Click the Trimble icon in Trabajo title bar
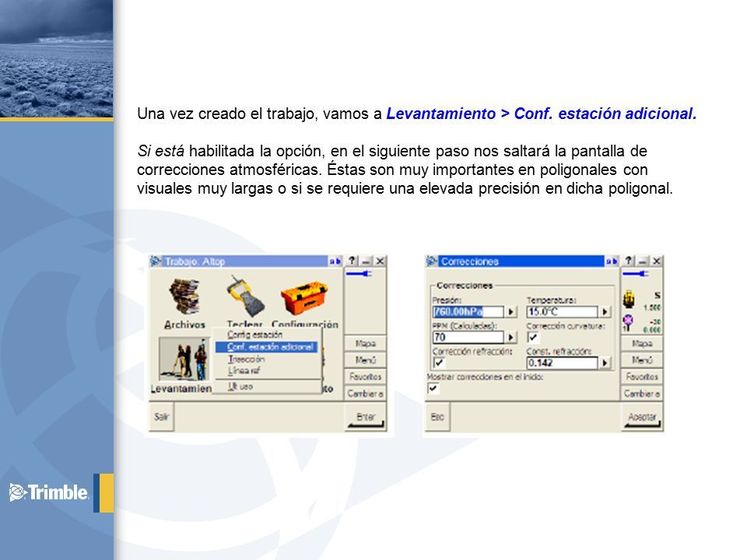Image resolution: width=747 pixels, height=560 pixels. coord(156,261)
